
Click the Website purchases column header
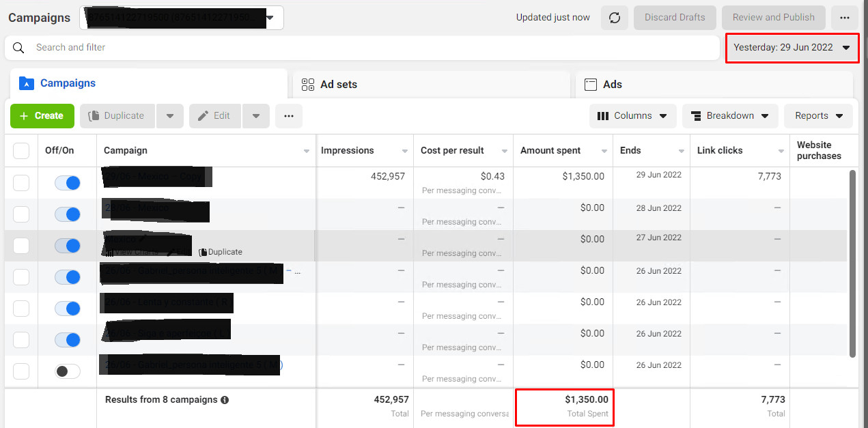(x=819, y=151)
